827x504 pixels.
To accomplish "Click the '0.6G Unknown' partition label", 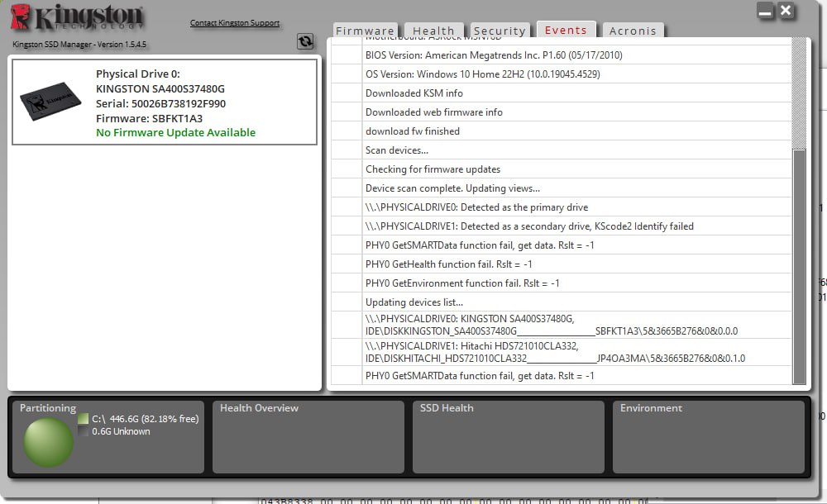I will (x=121, y=431).
